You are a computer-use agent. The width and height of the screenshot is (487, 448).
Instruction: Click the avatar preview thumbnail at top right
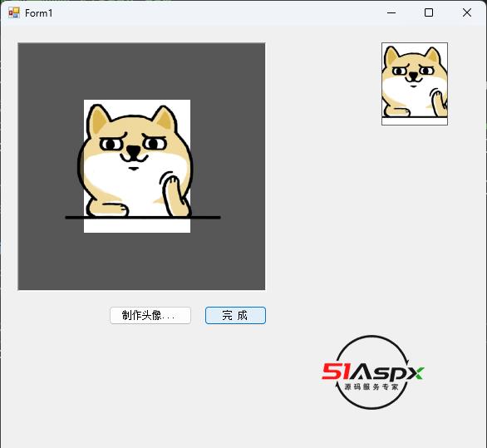tap(415, 84)
